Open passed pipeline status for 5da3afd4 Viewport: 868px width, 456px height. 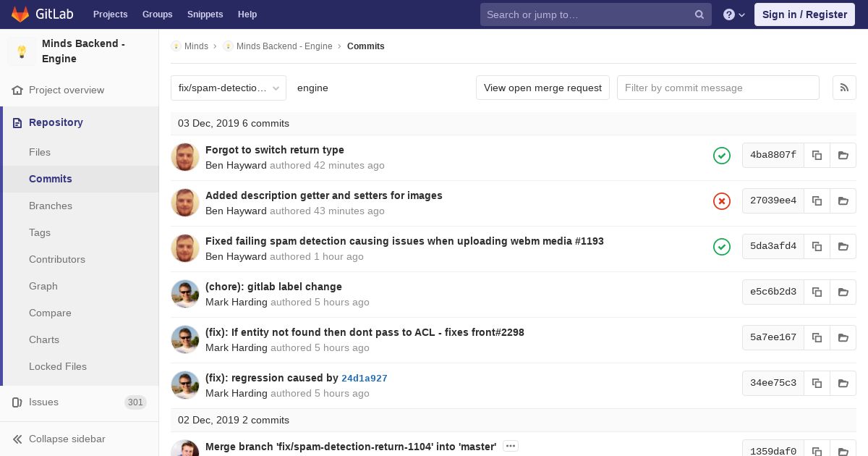point(722,247)
